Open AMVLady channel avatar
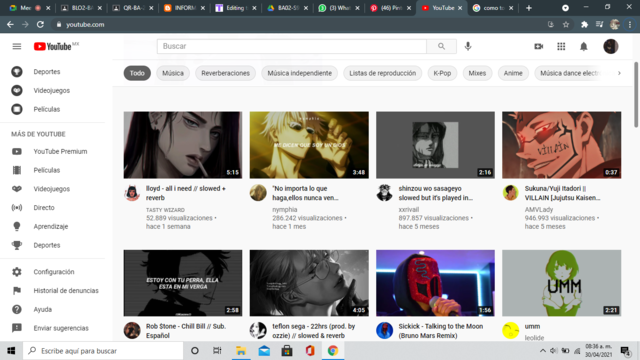The width and height of the screenshot is (640, 360). (510, 193)
